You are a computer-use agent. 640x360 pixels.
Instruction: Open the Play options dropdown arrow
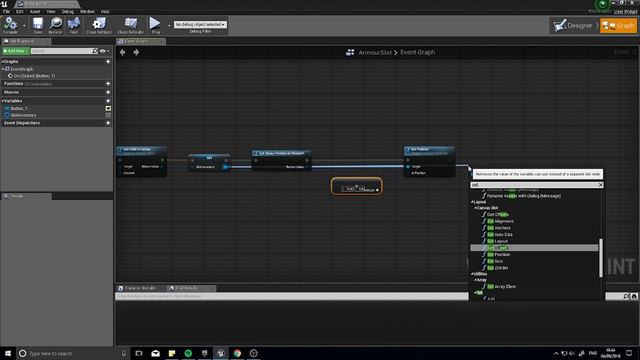click(169, 26)
